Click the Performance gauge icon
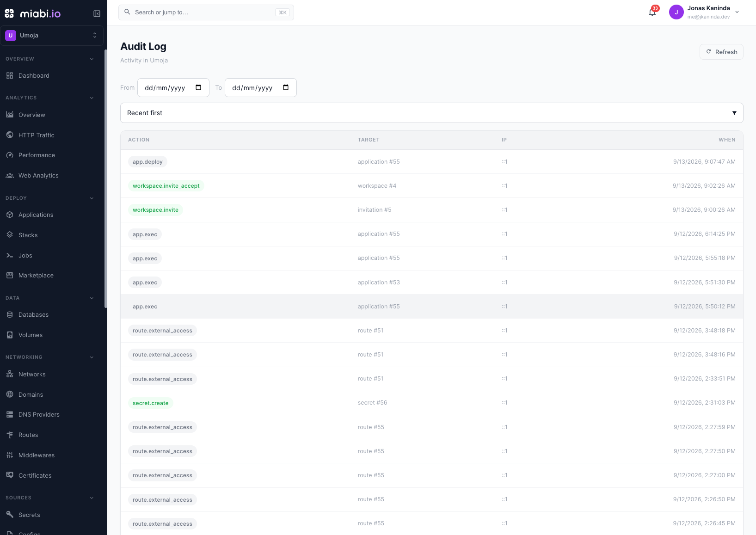This screenshot has width=756, height=535. coord(10,155)
